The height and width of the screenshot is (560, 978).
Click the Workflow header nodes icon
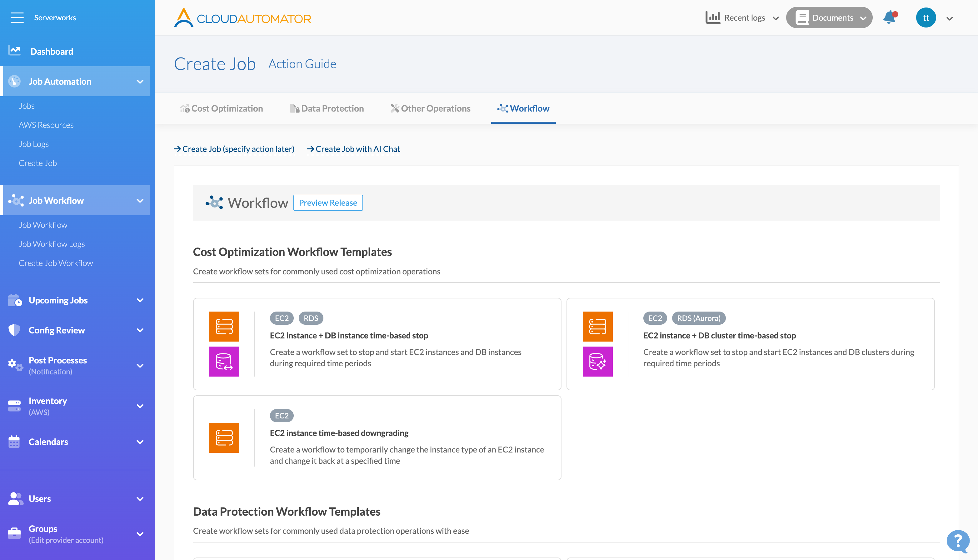(214, 202)
